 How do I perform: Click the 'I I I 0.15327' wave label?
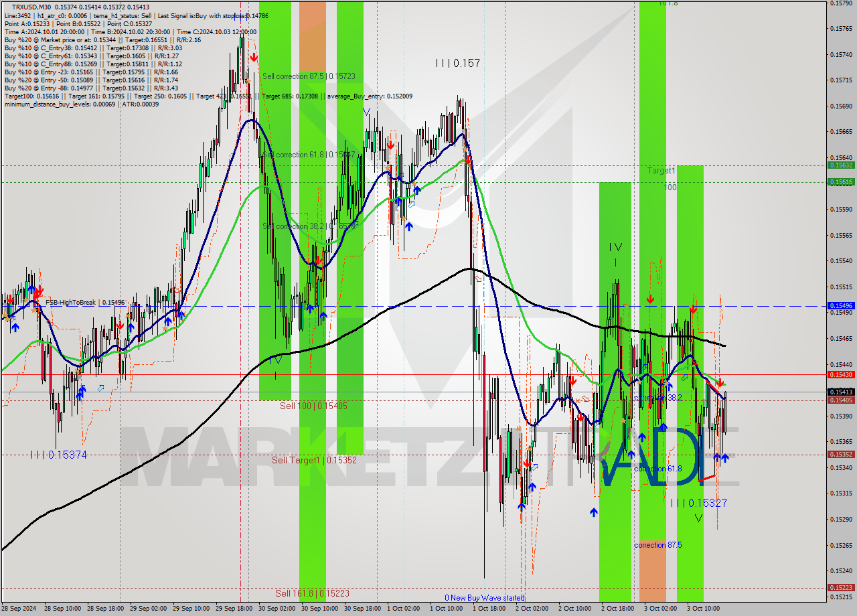(x=698, y=503)
